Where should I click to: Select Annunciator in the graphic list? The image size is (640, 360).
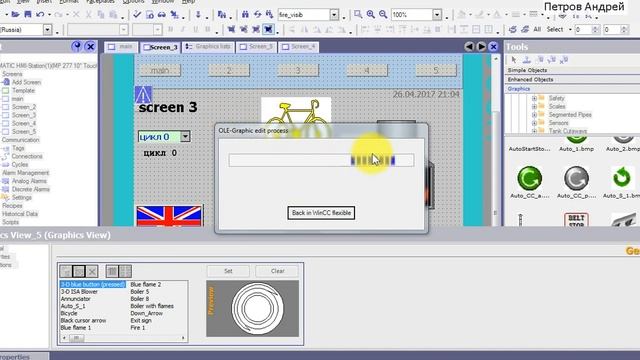[76, 299]
